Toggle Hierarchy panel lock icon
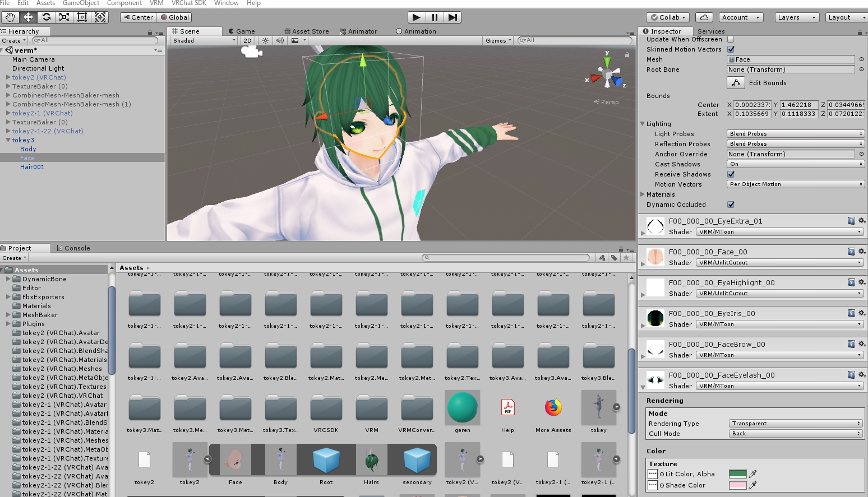Screen dimensions: 868x497 150,32
